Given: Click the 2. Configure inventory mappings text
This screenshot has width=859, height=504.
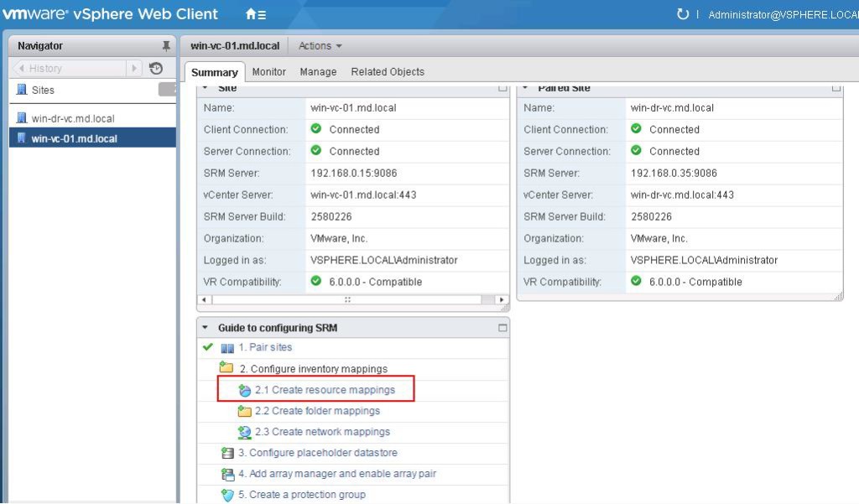Looking at the screenshot, I should [x=314, y=369].
